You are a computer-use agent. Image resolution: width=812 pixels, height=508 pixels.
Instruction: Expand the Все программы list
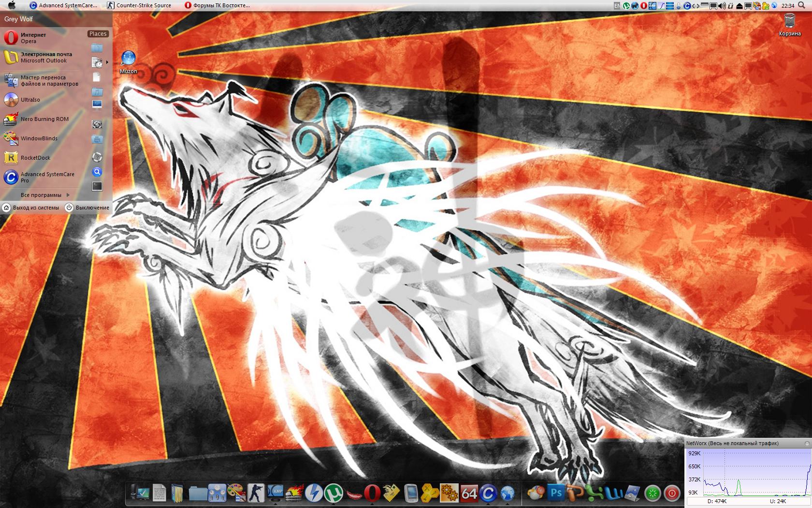45,195
